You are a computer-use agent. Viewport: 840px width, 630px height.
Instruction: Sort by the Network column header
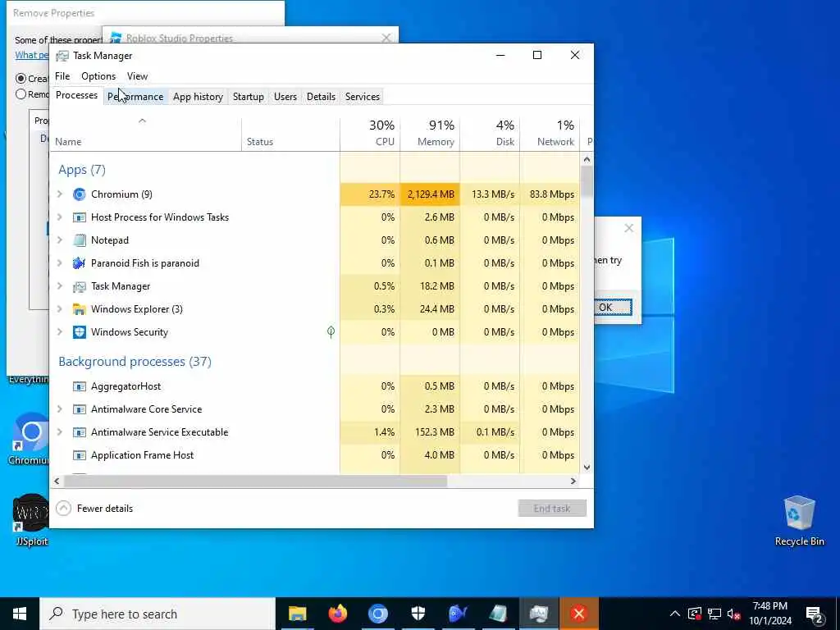tap(550, 134)
